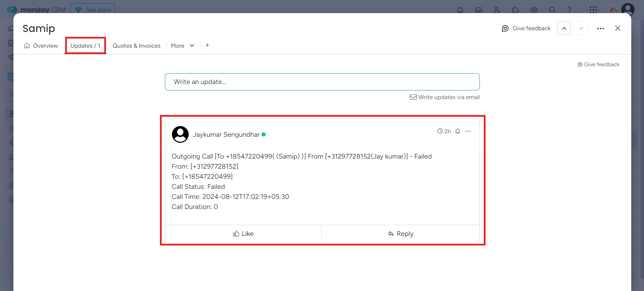The width and height of the screenshot is (644, 291).
Task: Go to previous item with up chevron
Action: [x=564, y=28]
